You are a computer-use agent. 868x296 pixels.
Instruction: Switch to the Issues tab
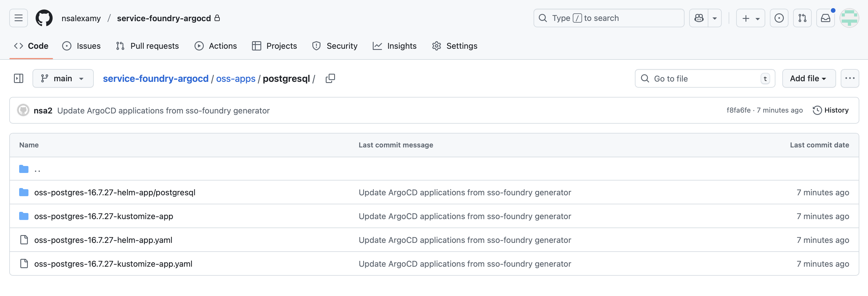click(x=81, y=46)
